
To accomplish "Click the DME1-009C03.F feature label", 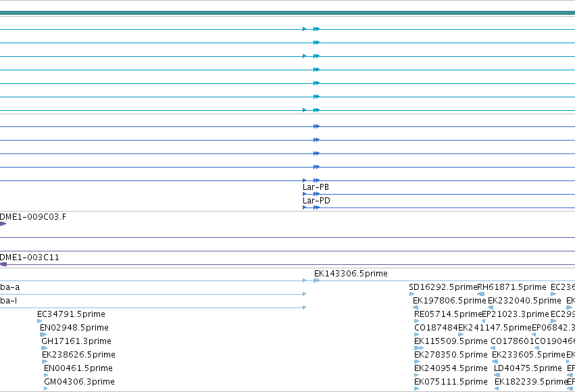I will coord(33,217).
